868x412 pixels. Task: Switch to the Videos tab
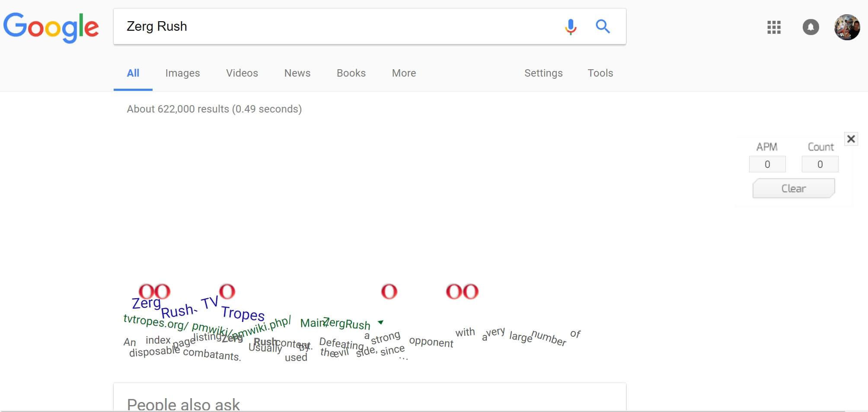tap(242, 73)
